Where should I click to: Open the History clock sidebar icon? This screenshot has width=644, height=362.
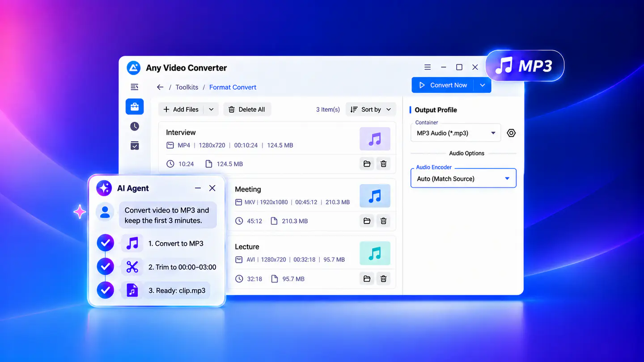pyautogui.click(x=135, y=126)
